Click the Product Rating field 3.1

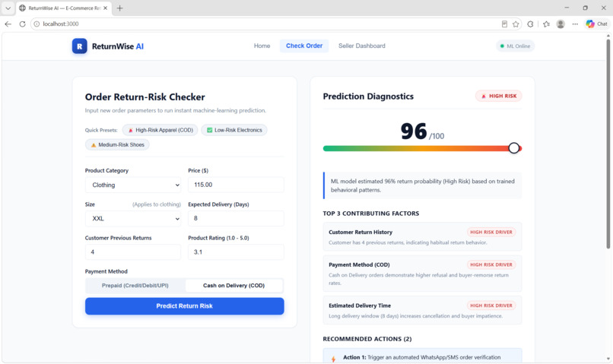(x=236, y=252)
